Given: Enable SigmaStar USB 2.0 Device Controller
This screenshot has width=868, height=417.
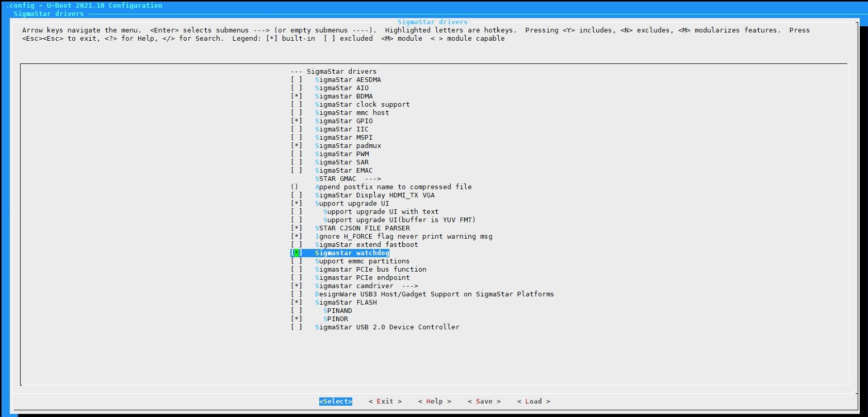Looking at the screenshot, I should tap(375, 327).
